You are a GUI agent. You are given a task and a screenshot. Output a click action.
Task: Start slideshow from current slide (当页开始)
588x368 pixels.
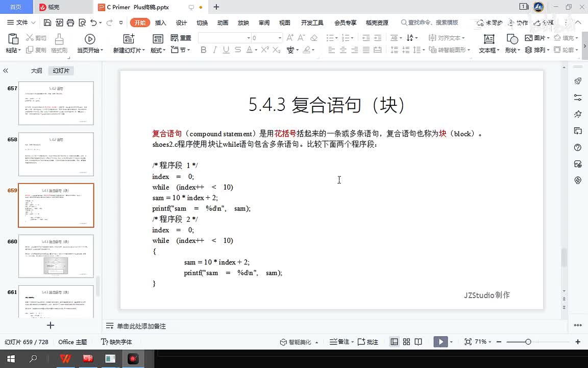tap(90, 43)
